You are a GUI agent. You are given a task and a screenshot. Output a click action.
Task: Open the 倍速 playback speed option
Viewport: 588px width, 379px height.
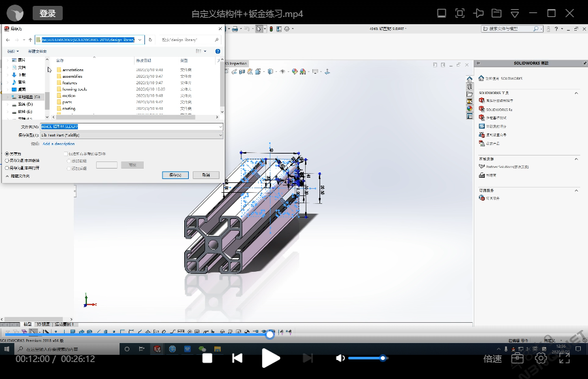493,359
